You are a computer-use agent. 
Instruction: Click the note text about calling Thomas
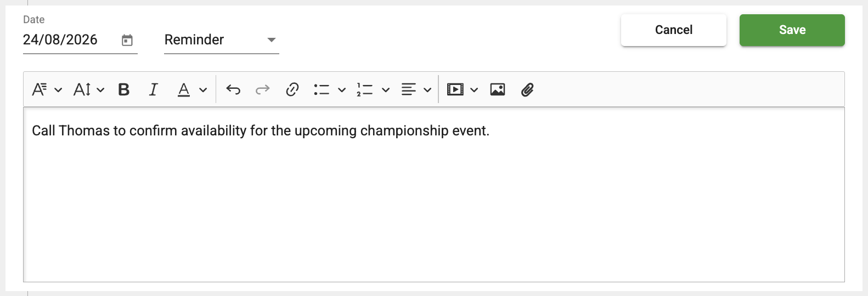[x=261, y=131]
